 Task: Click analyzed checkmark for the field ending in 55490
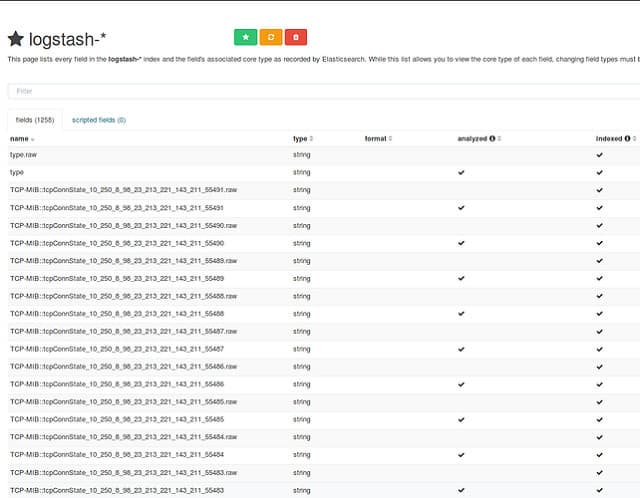461,243
